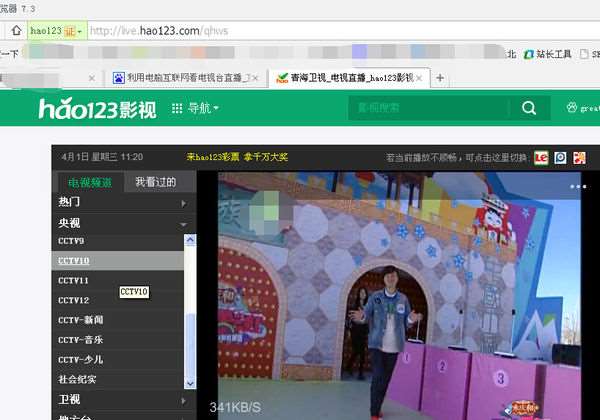Select the CCTV11 channel
Screen dimensions: 600x420
point(117,281)
